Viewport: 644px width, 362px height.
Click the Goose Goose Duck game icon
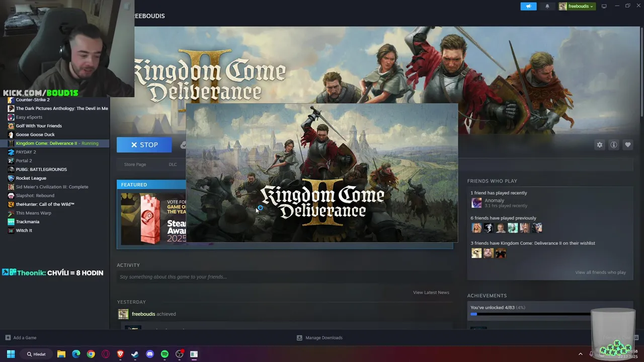(11, 135)
